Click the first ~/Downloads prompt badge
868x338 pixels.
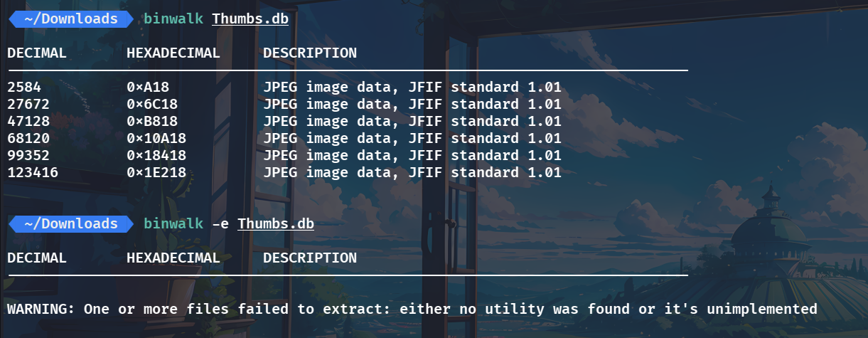[70, 19]
